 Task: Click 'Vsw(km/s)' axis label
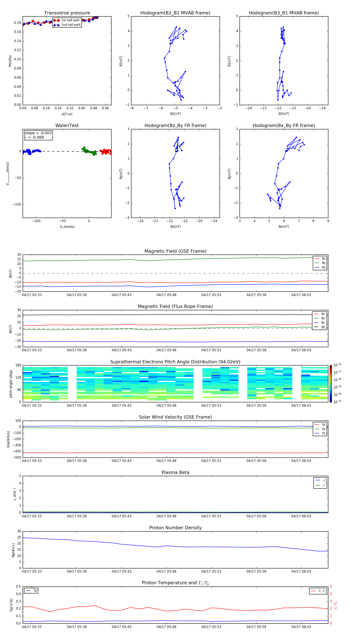click(8, 439)
